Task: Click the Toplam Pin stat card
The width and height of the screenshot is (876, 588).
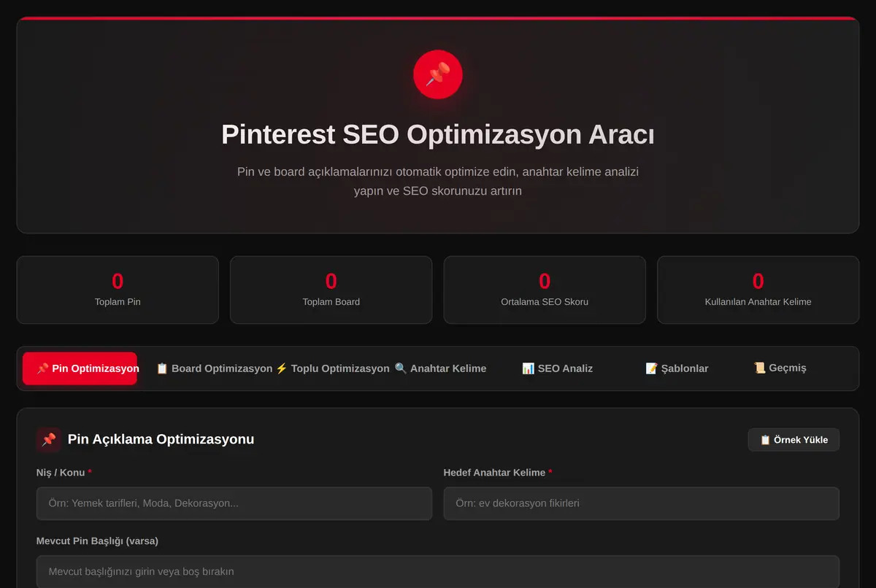Action: 118,290
